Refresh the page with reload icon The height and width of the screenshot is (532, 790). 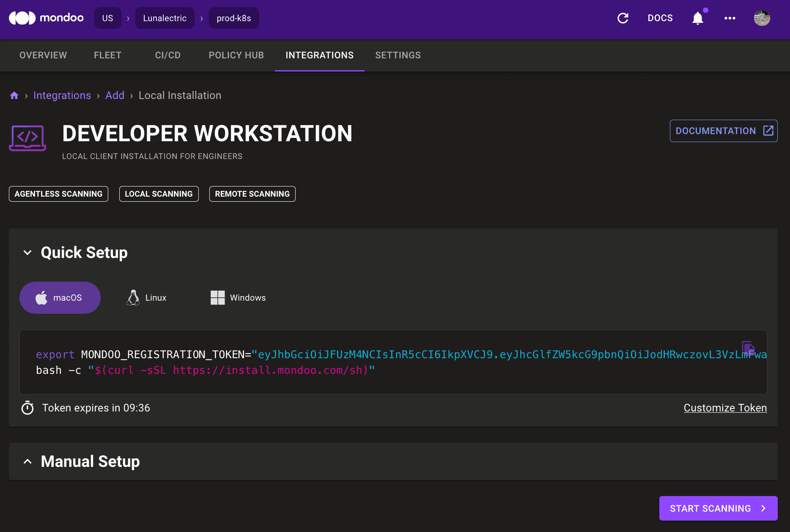[x=623, y=18]
